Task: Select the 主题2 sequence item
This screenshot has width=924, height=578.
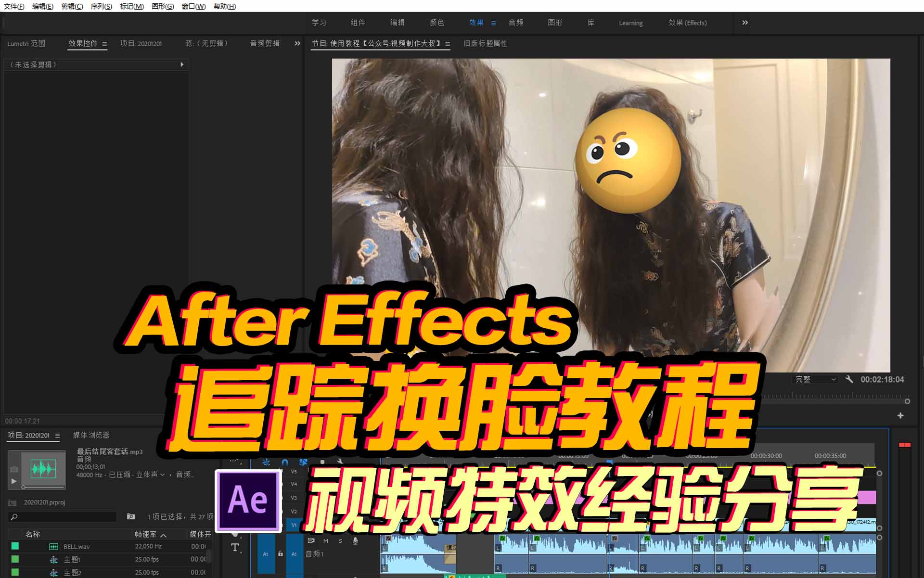Action: (73, 573)
